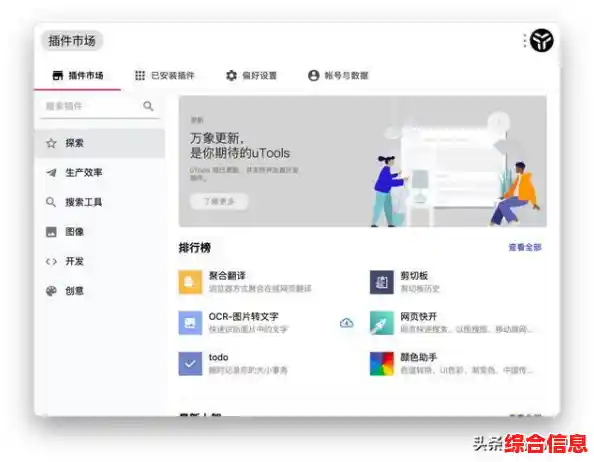594x462 pixels.
Task: Switch to 已安装插件 tab
Action: (x=165, y=75)
